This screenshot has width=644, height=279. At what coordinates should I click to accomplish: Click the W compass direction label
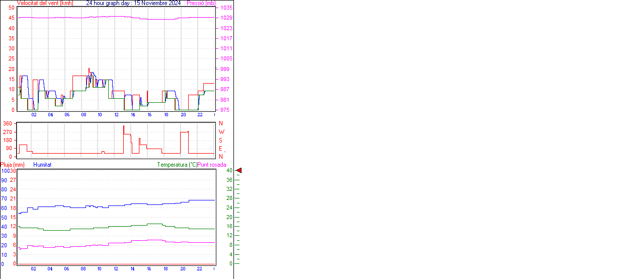coord(221,132)
